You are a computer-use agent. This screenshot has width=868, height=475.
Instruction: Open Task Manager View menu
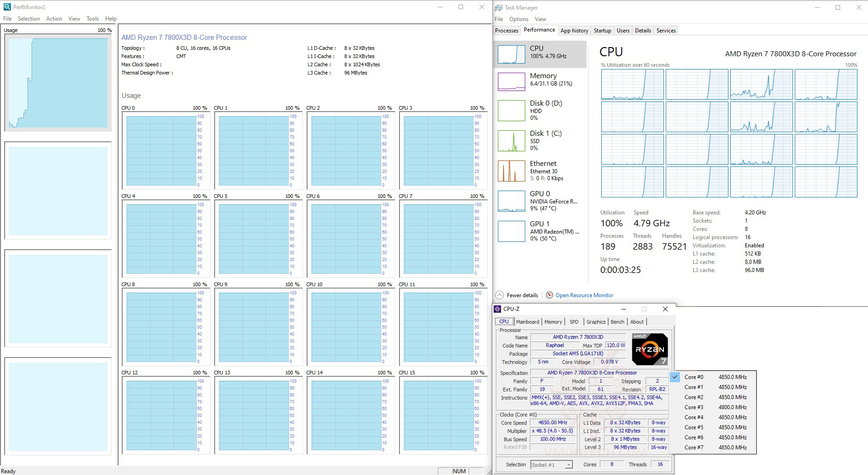click(x=540, y=19)
